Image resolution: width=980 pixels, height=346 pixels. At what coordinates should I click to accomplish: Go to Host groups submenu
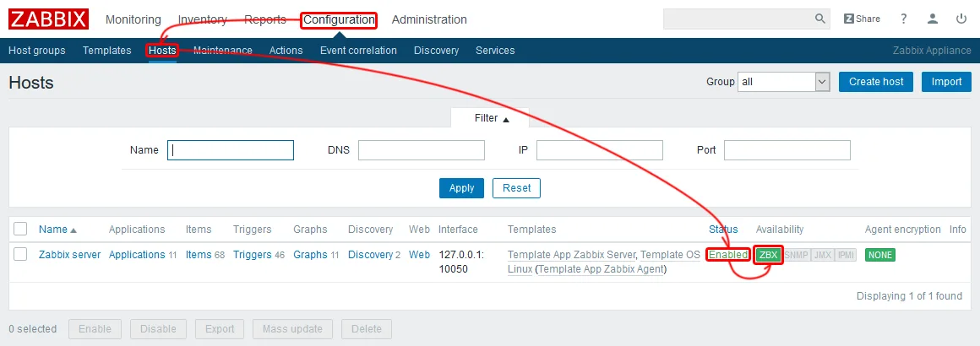(x=37, y=51)
